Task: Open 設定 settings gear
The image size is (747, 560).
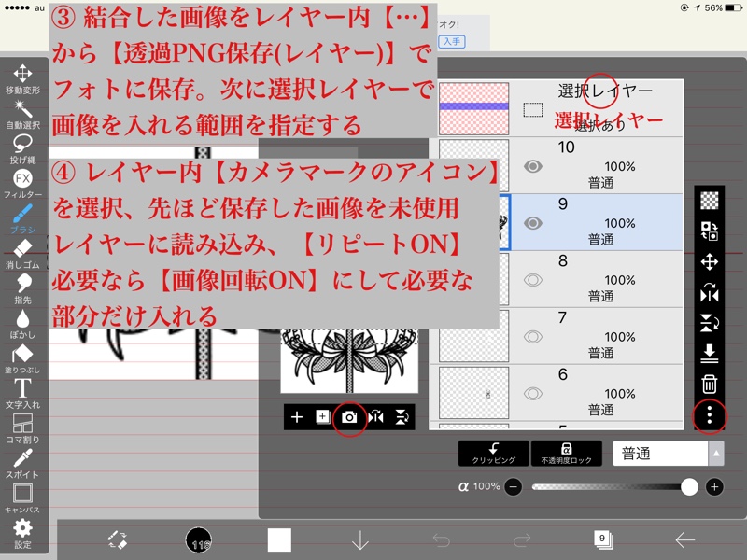Action: (22, 534)
